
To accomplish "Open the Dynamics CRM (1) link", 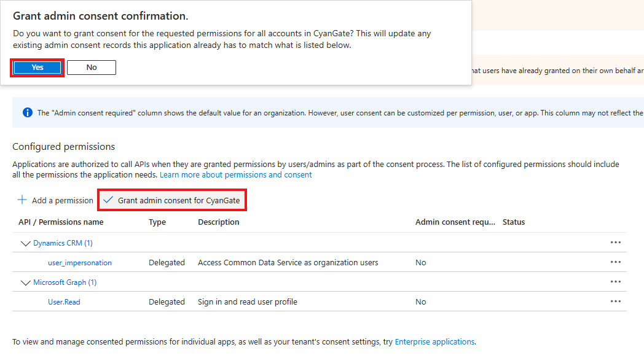I will pyautogui.click(x=63, y=243).
